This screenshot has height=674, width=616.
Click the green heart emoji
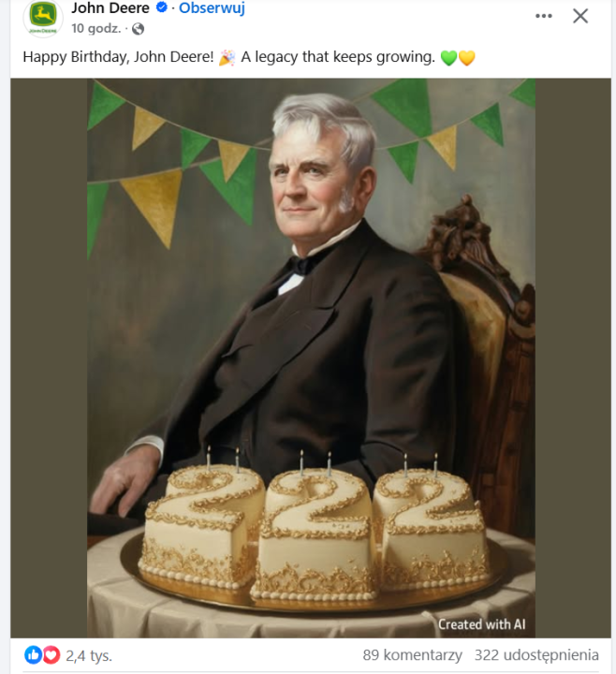click(448, 58)
